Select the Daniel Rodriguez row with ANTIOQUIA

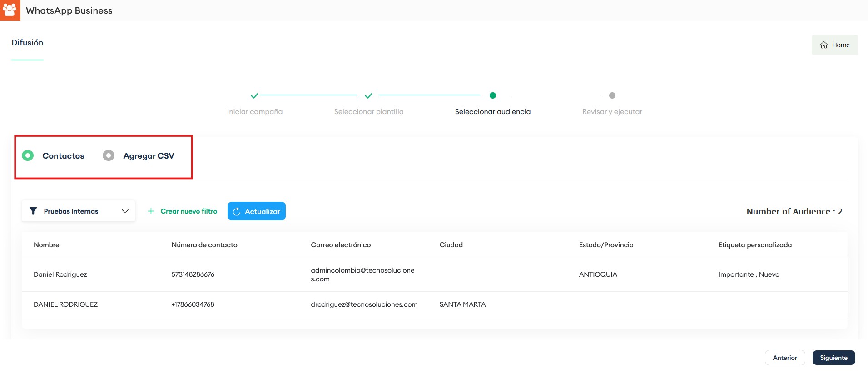(x=60, y=274)
